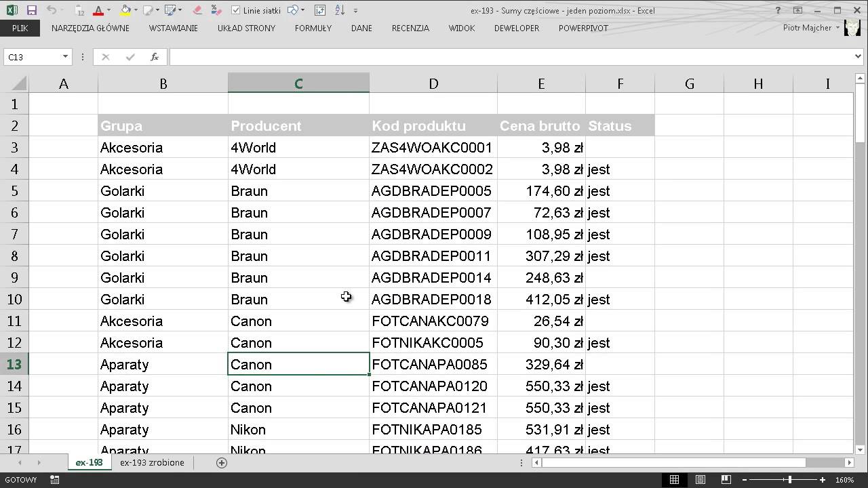Switch to WSTAWIANIE ribbon tab
The height and width of the screenshot is (488, 868).
pos(174,28)
